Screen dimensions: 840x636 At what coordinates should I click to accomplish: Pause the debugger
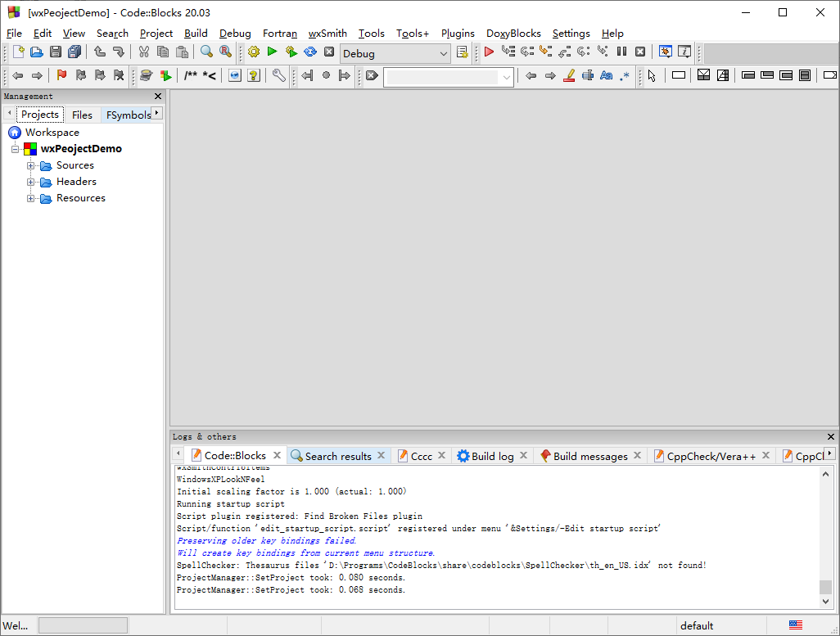point(621,52)
